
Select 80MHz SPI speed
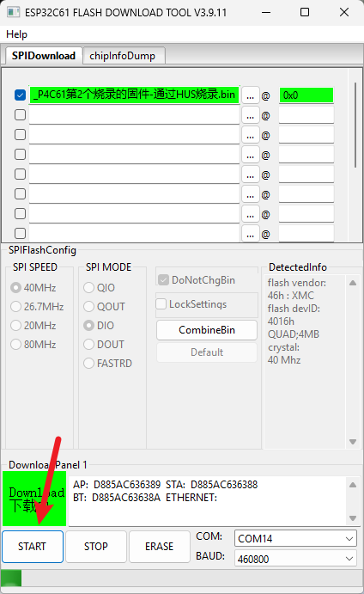tap(33, 345)
